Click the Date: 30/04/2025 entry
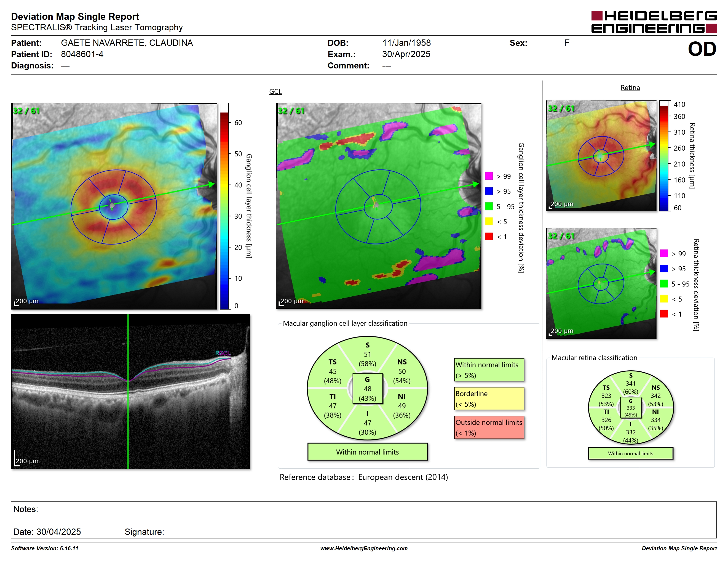Screen dimensions: 728x563 click(47, 532)
